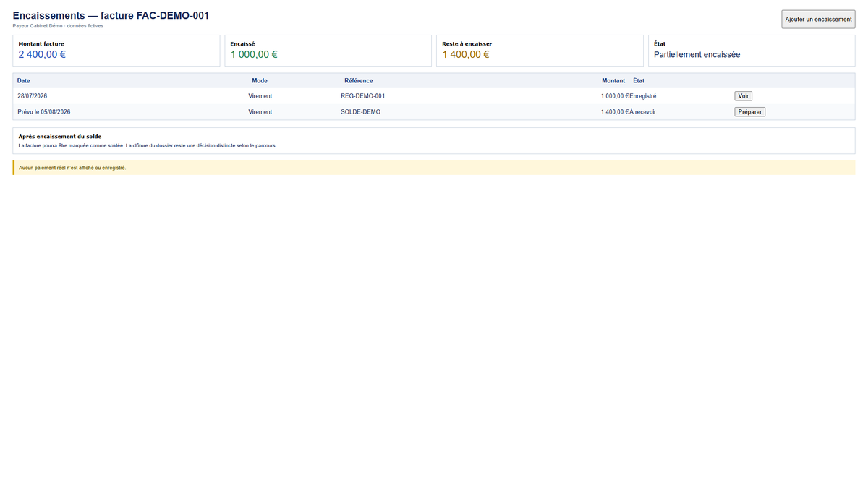This screenshot has height=488, width=868.
Task: Select the Enregistré status in the first row
Action: coord(643,95)
